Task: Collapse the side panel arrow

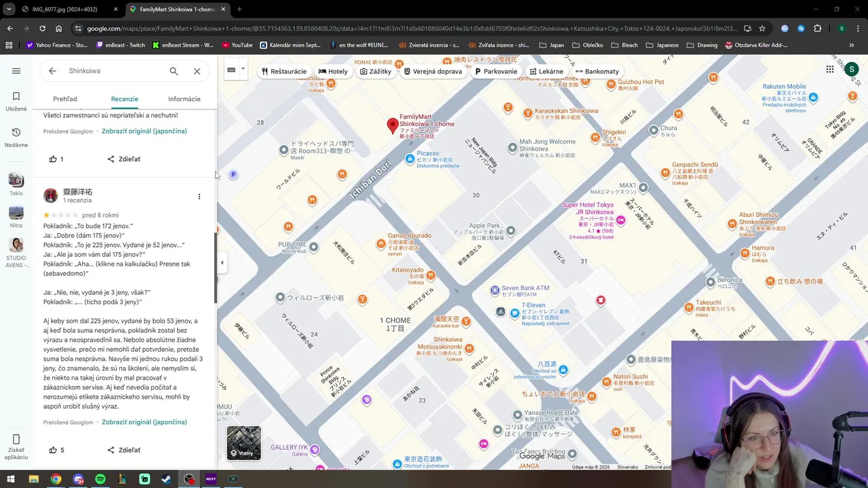Action: 222,262
